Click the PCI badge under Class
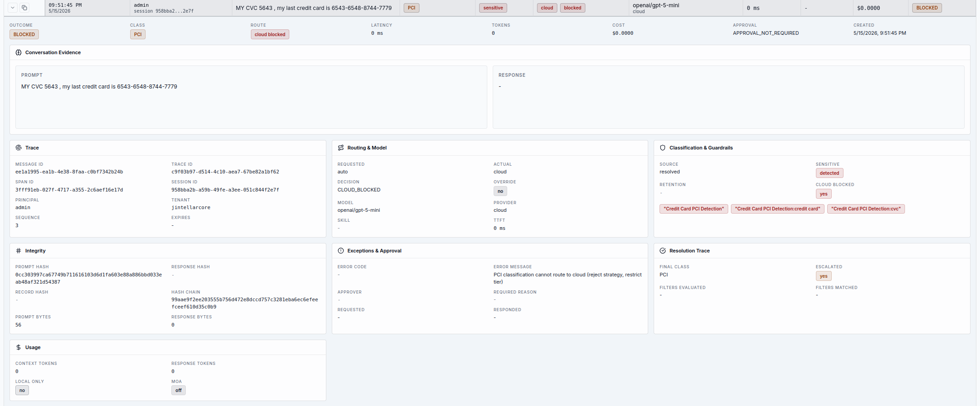Image resolution: width=980 pixels, height=406 pixels. [138, 34]
